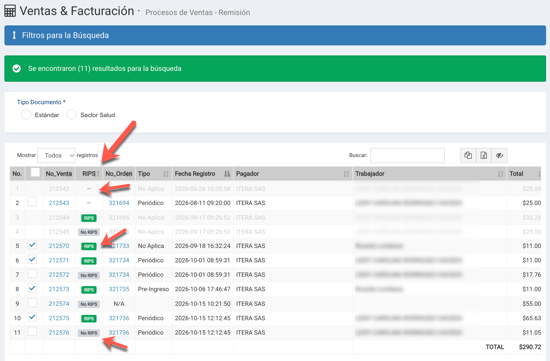
Task: Click the Procesos de Ventas - Remisión subtitle
Action: click(198, 13)
